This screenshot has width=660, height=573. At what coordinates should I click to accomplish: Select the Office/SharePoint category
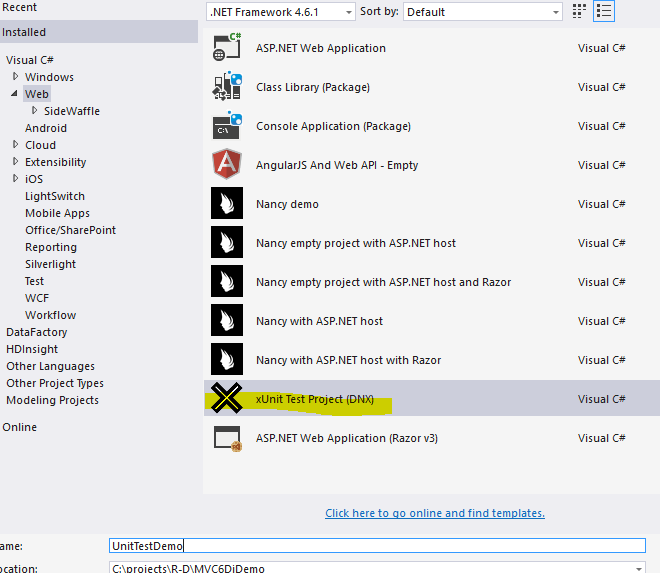70,230
